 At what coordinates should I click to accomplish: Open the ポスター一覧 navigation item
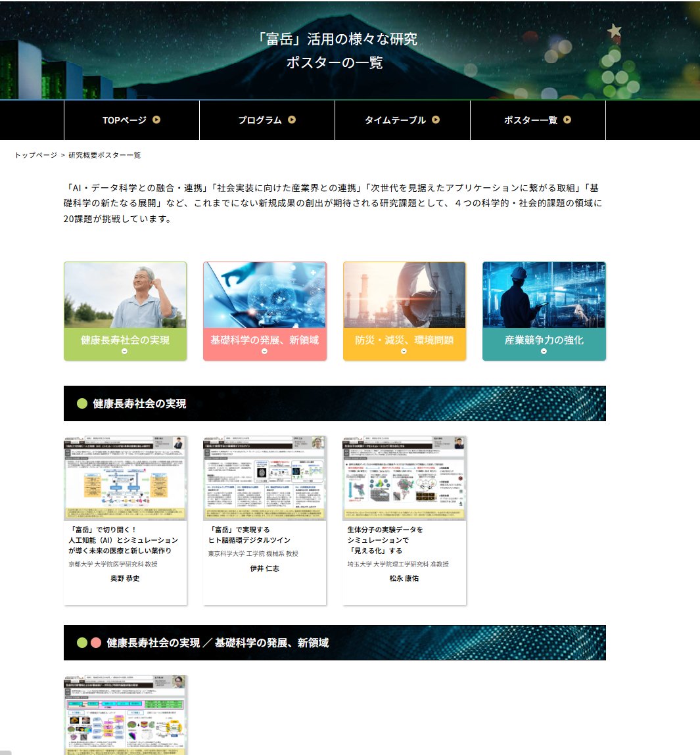point(538,120)
